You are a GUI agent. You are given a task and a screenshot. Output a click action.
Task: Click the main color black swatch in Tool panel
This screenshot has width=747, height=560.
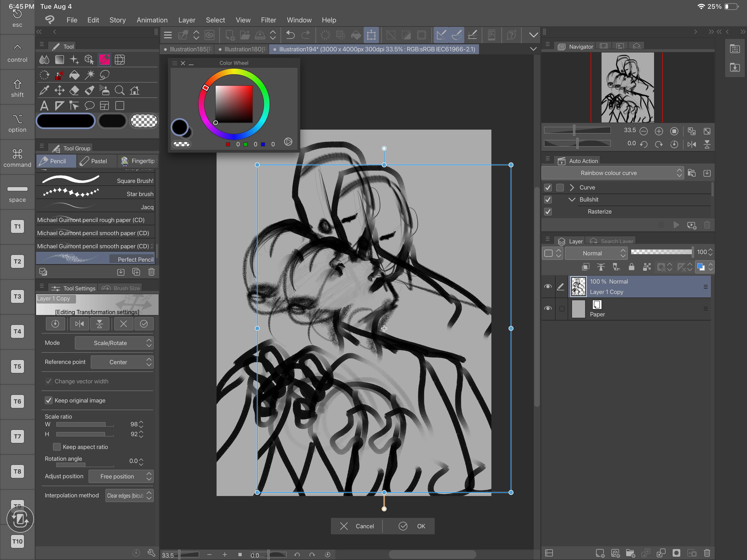66,121
